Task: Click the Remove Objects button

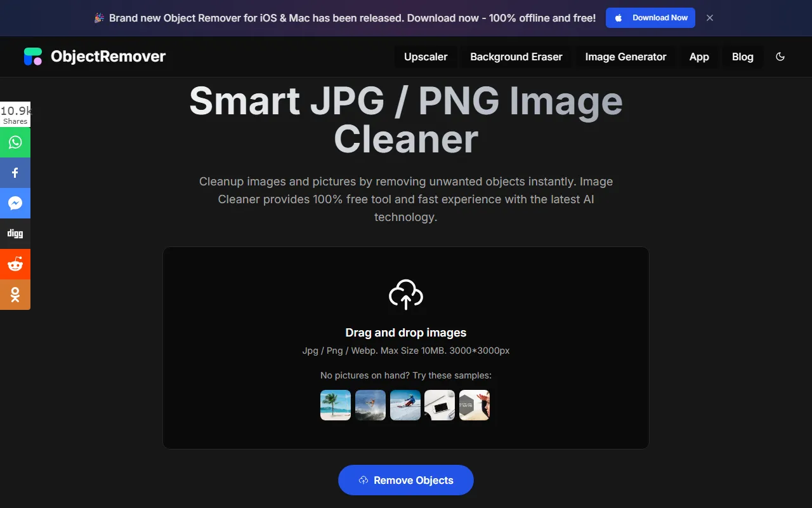Action: (406, 480)
